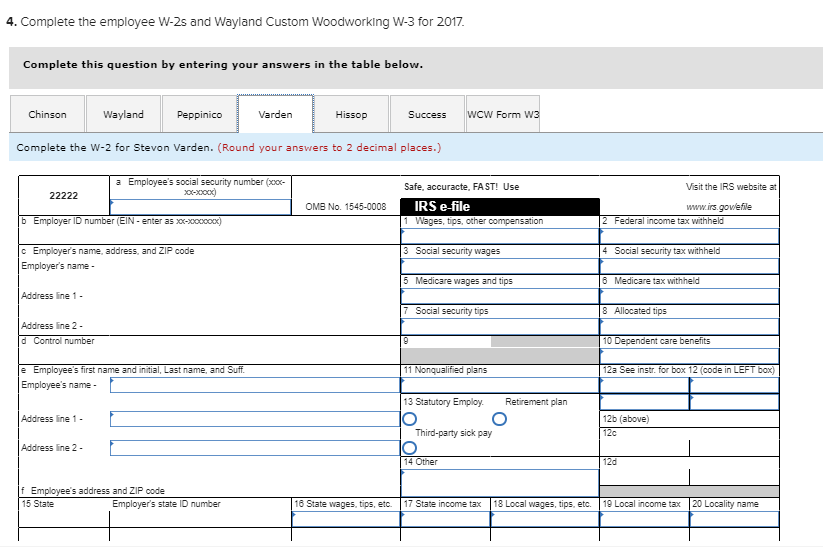Go to the Success tab

pyautogui.click(x=427, y=114)
